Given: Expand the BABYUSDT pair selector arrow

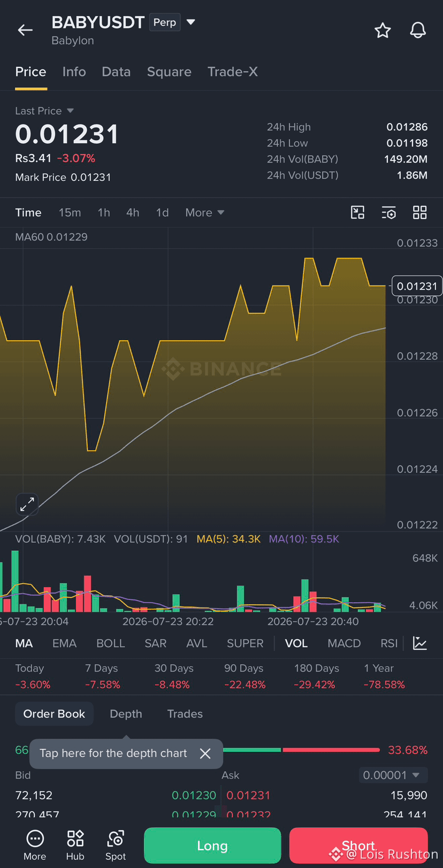Looking at the screenshot, I should [x=190, y=22].
